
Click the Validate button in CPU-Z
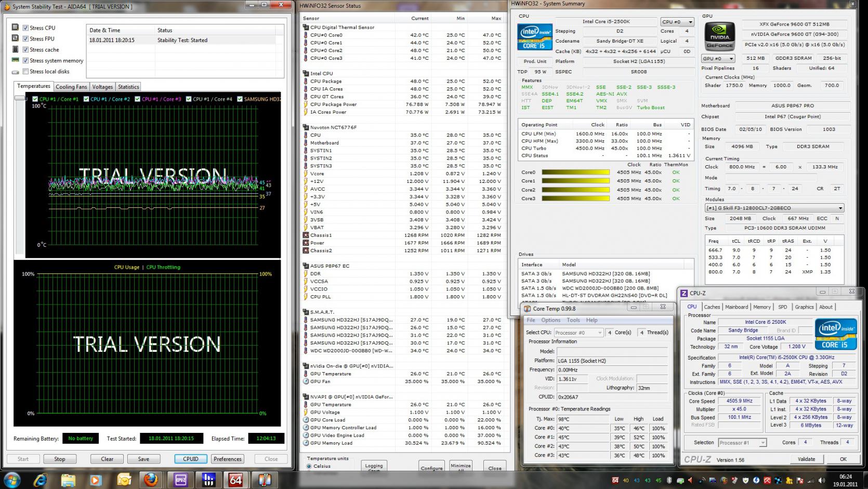pyautogui.click(x=806, y=459)
